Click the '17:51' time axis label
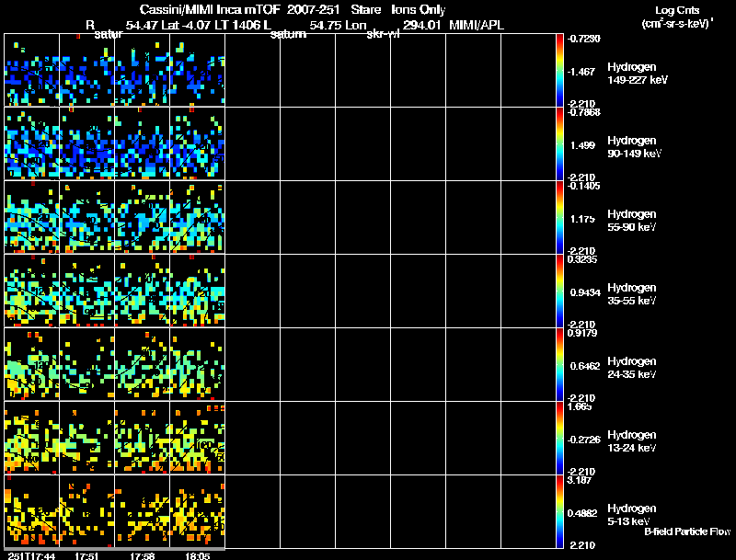This screenshot has width=736, height=560. [x=86, y=556]
